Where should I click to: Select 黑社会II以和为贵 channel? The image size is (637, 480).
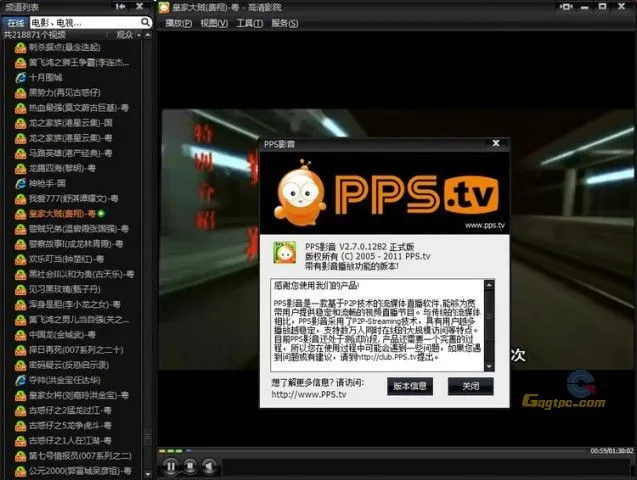(x=81, y=275)
